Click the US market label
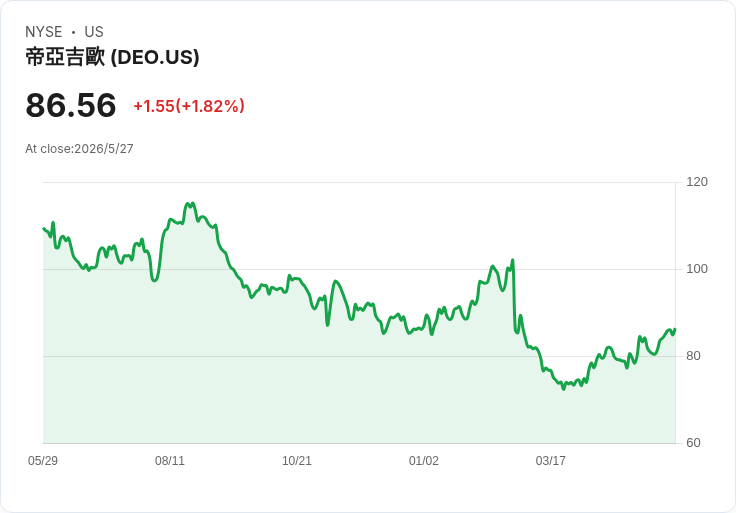Screen dimensions: 736x513 point(94,32)
